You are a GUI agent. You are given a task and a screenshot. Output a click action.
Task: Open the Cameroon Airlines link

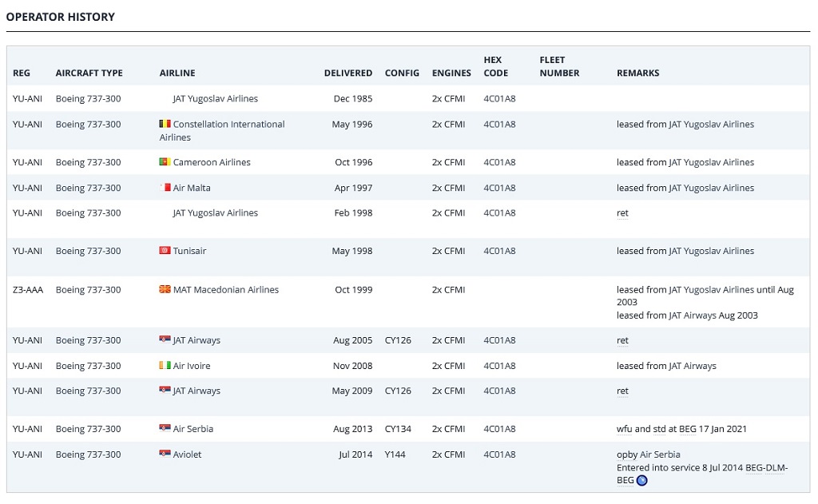click(x=212, y=162)
